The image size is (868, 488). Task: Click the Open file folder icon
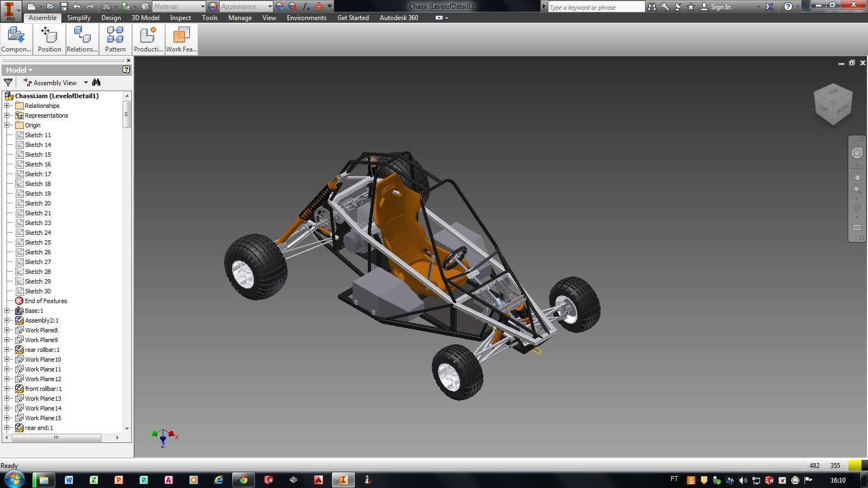click(x=50, y=7)
